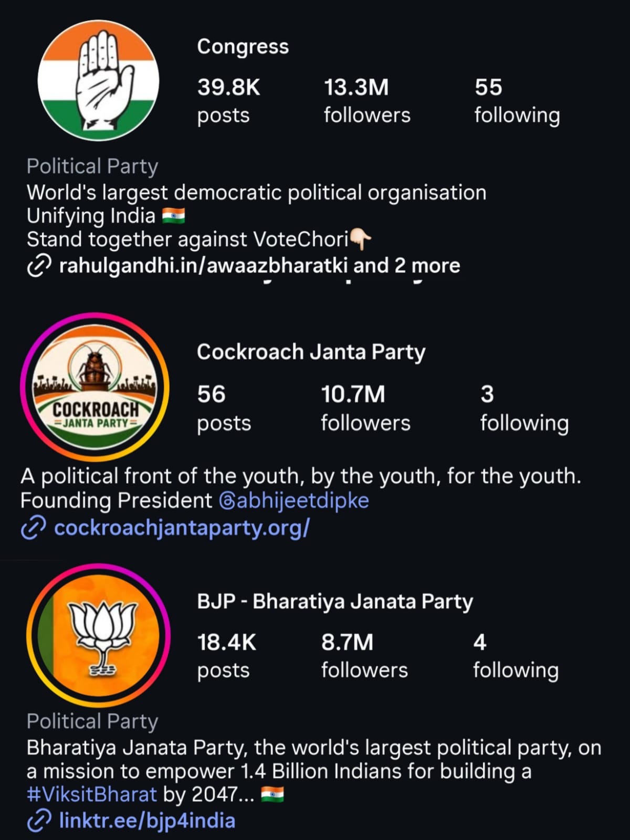Viewport: 630px width, 840px height.
Task: Show Cockroach Janta Party's 3 following
Action: pos(524,408)
